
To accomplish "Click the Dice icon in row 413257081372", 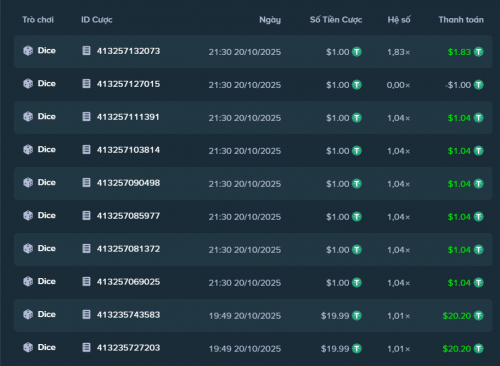I will point(28,249).
